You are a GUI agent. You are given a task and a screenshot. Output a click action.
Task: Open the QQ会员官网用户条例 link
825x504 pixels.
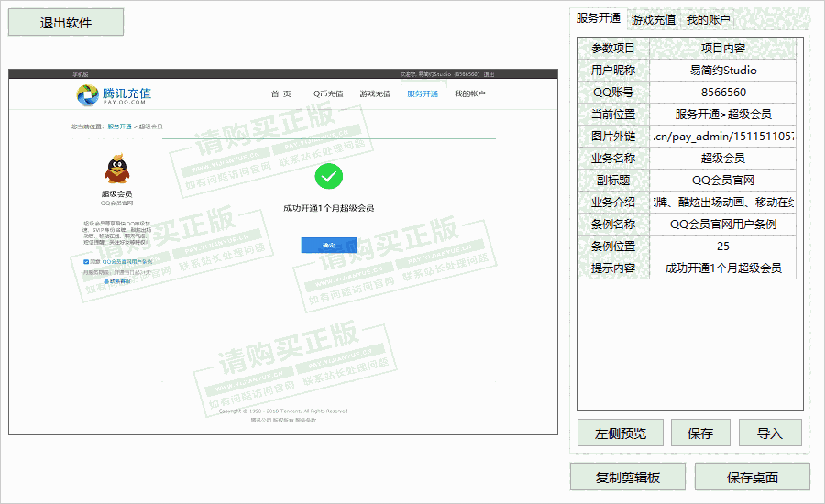[127, 261]
